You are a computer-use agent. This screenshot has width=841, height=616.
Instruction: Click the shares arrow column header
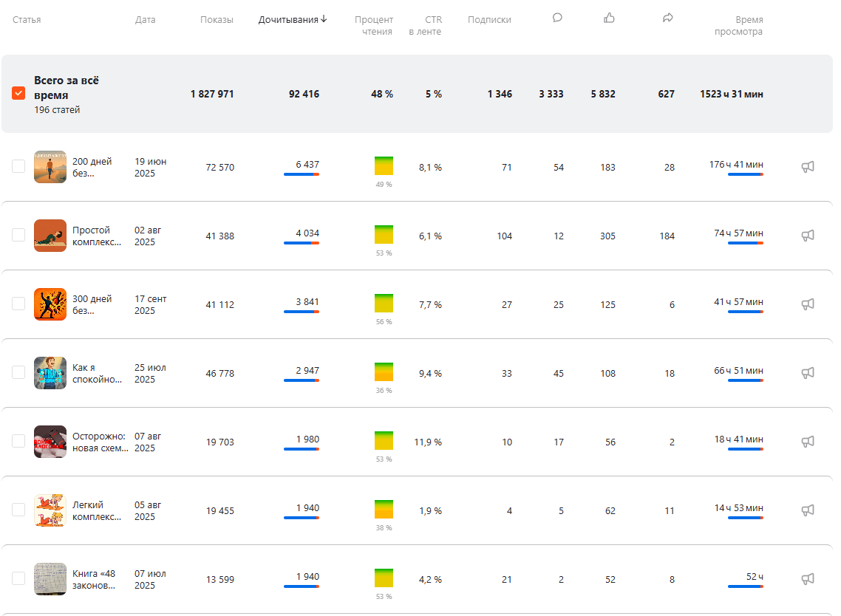click(x=668, y=18)
